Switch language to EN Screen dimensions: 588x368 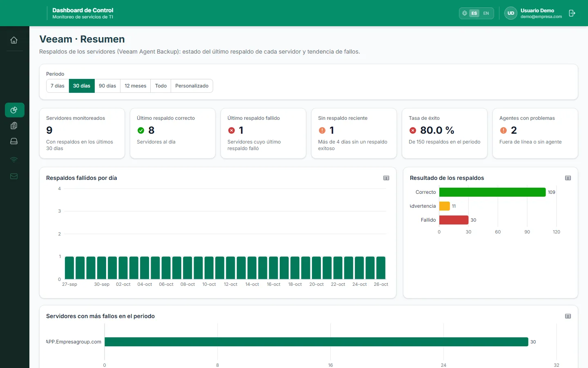click(x=486, y=13)
